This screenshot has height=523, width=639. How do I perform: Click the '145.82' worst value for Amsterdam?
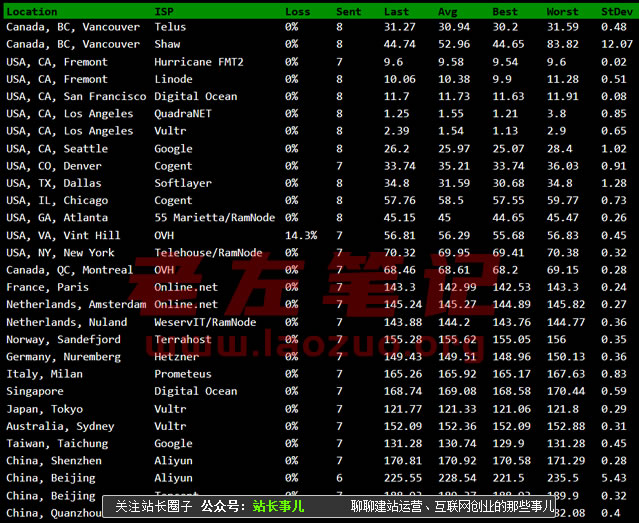pyautogui.click(x=566, y=304)
